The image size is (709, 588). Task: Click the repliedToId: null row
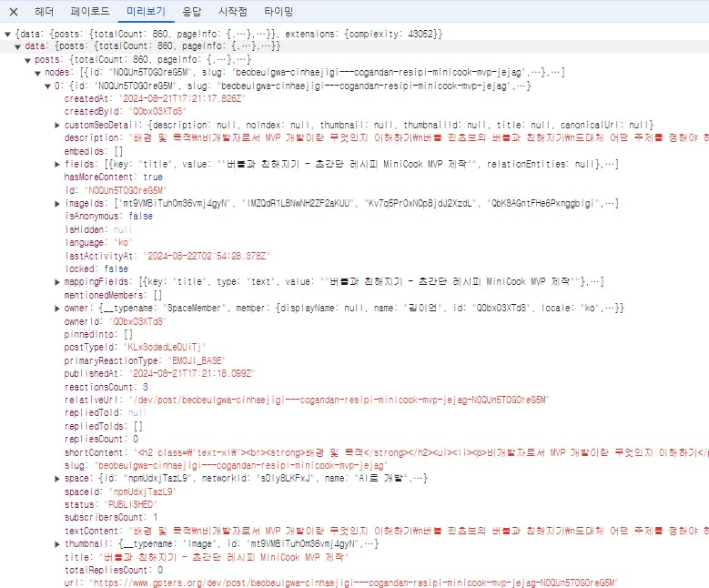tap(106, 412)
